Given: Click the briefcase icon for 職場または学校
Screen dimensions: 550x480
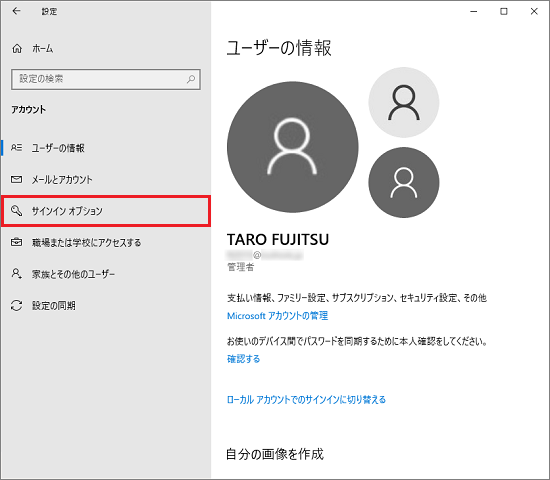Looking at the screenshot, I should [16, 242].
